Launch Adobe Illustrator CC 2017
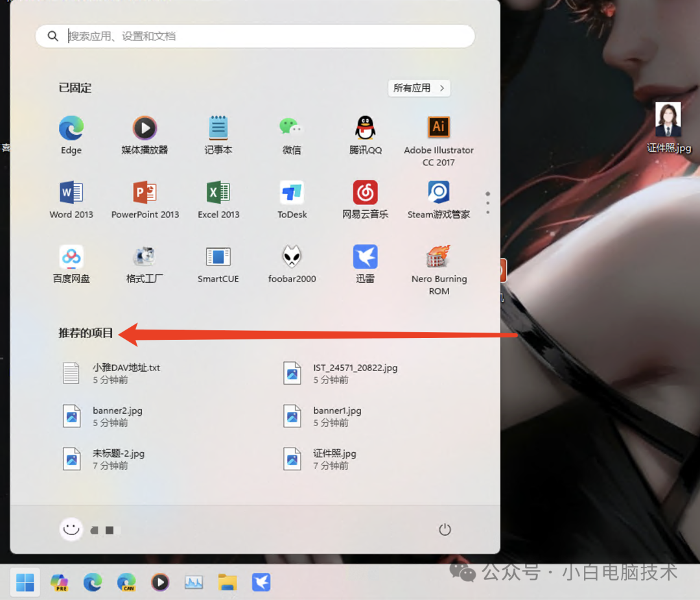Viewport: 700px width, 600px height. (439, 141)
